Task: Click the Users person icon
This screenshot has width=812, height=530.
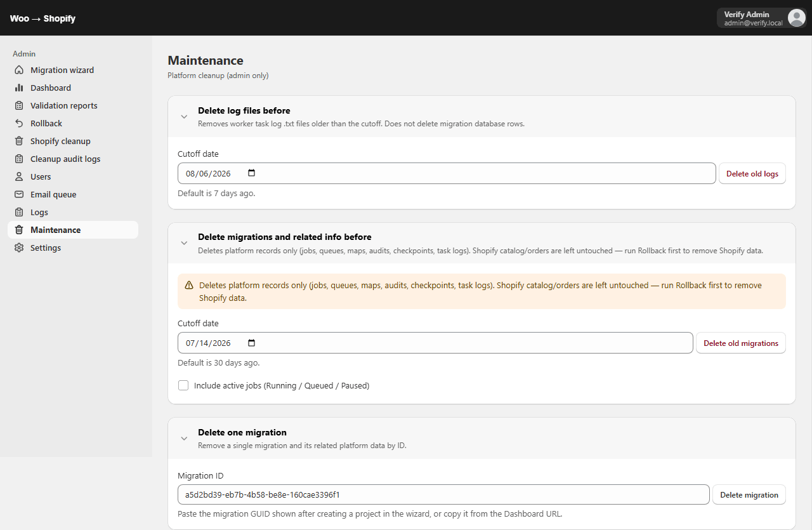Action: (x=19, y=177)
